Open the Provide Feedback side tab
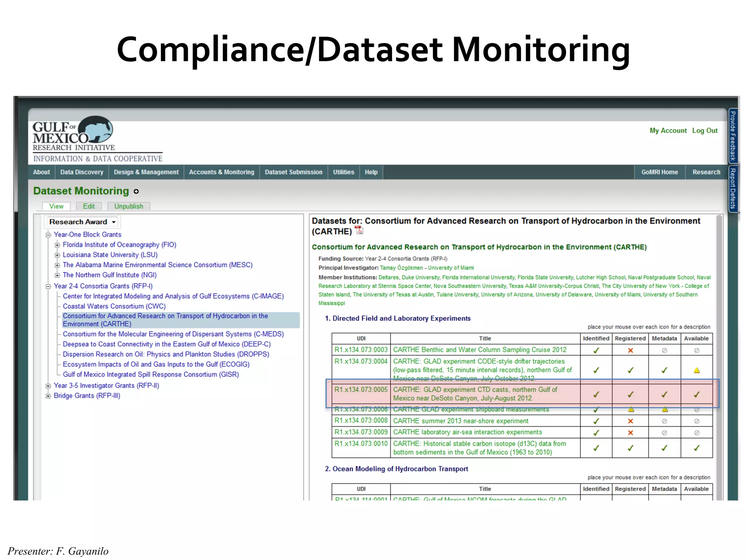747x560 pixels. 733,136
